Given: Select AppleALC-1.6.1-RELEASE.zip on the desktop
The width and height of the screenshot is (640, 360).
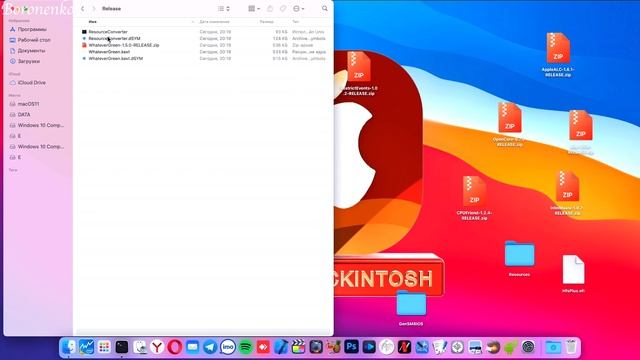Looking at the screenshot, I should 558,54.
